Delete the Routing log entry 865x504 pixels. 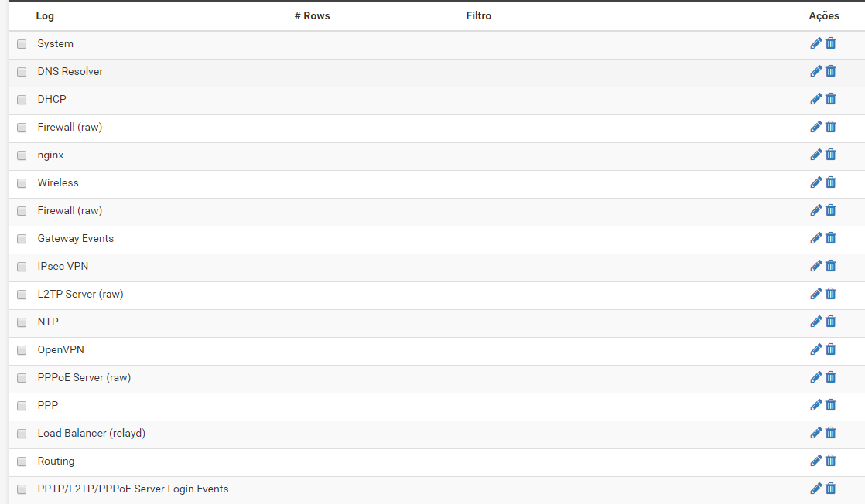(831, 461)
